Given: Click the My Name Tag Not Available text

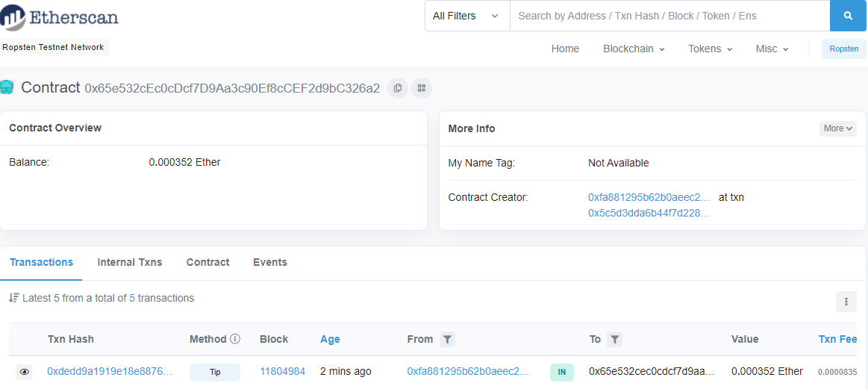Looking at the screenshot, I should 618,163.
